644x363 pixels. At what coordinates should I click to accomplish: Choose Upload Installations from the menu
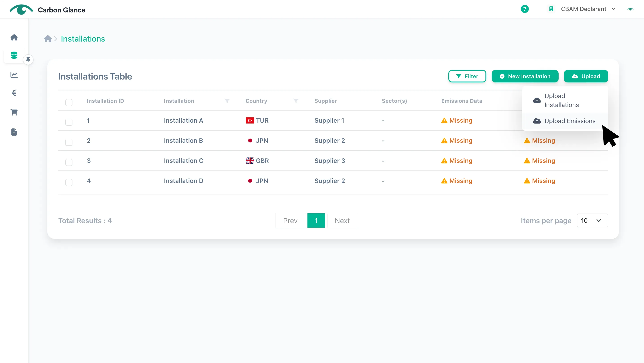pos(565,101)
